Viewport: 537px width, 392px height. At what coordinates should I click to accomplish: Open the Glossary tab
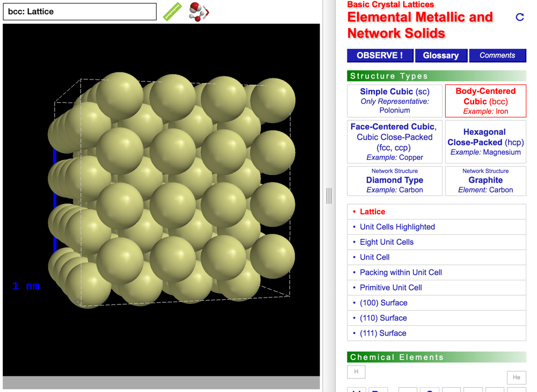(x=441, y=55)
